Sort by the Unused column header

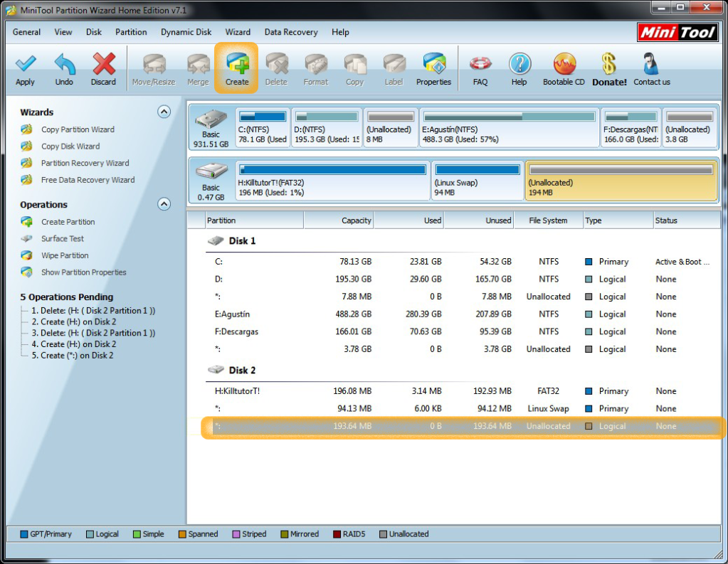tap(479, 220)
